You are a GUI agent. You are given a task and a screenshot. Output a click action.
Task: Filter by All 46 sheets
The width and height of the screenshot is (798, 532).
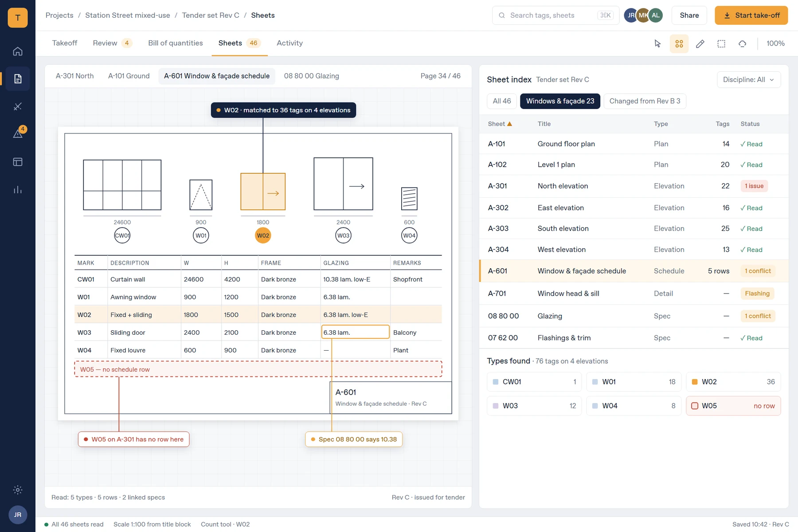(x=502, y=101)
